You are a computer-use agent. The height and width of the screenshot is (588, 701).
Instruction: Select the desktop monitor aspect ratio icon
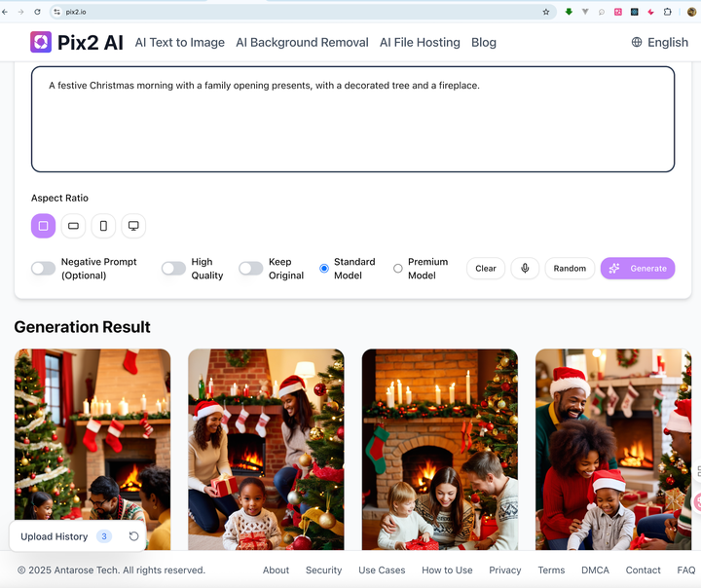pos(133,226)
